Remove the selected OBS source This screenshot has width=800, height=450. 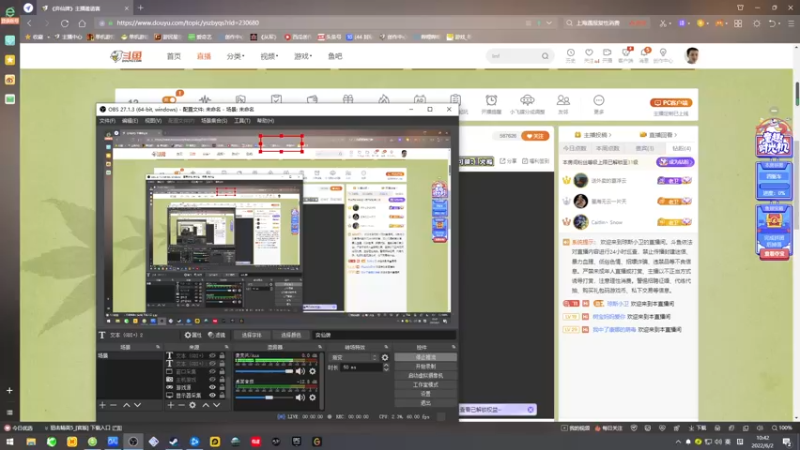[x=181, y=405]
